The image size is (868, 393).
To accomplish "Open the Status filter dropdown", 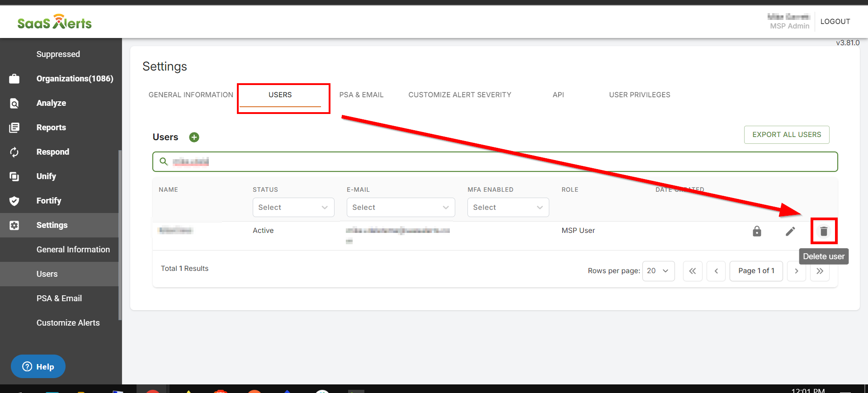I will [293, 207].
